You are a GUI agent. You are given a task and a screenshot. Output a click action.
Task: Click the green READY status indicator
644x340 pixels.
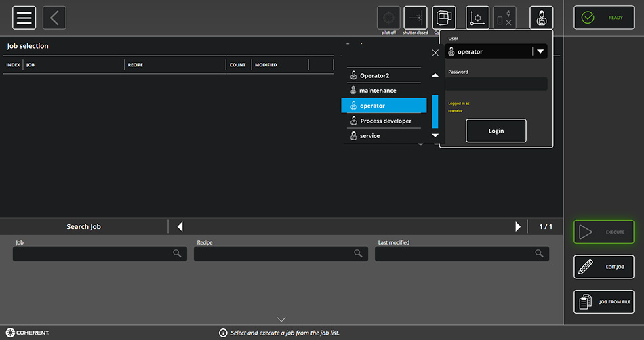tap(604, 18)
